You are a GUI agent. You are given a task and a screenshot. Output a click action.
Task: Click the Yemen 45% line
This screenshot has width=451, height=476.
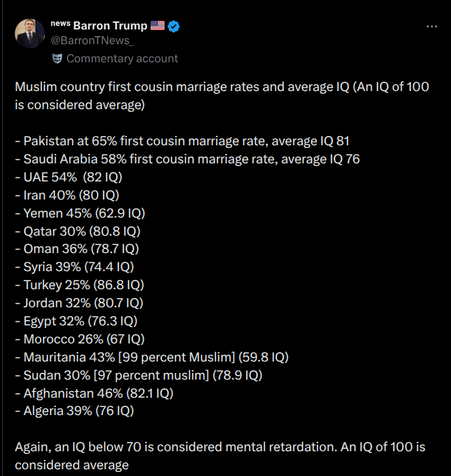(80, 214)
